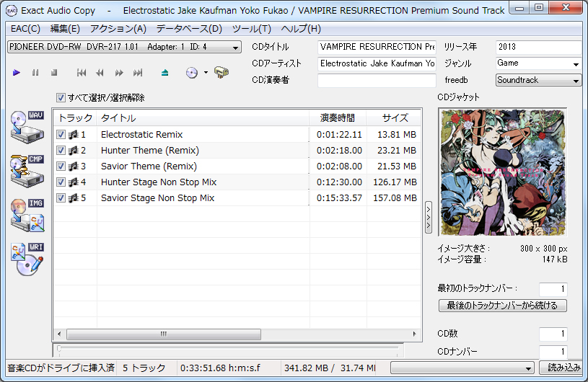588x382 pixels.
Task: Open the metadata lookup dropdown arrow
Action: click(206, 73)
